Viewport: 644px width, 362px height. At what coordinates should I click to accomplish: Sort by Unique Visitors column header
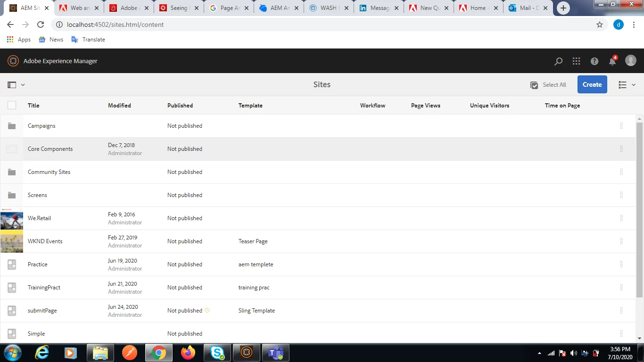489,106
